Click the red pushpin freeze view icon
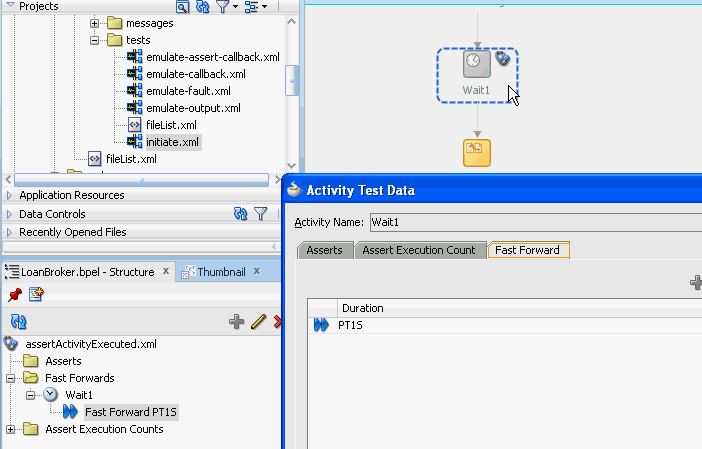The image size is (702, 449). [x=15, y=295]
